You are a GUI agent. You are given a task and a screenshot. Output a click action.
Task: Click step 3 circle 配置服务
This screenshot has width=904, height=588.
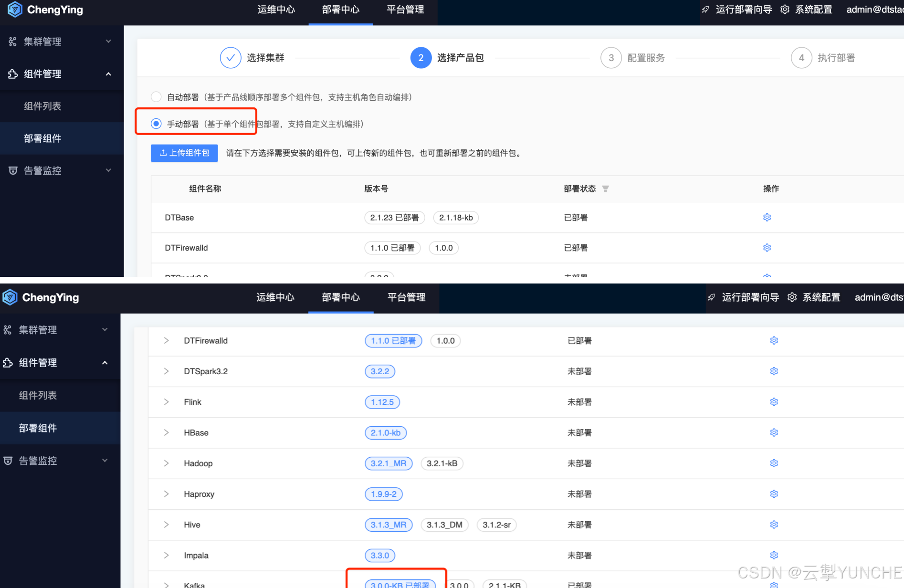(611, 58)
